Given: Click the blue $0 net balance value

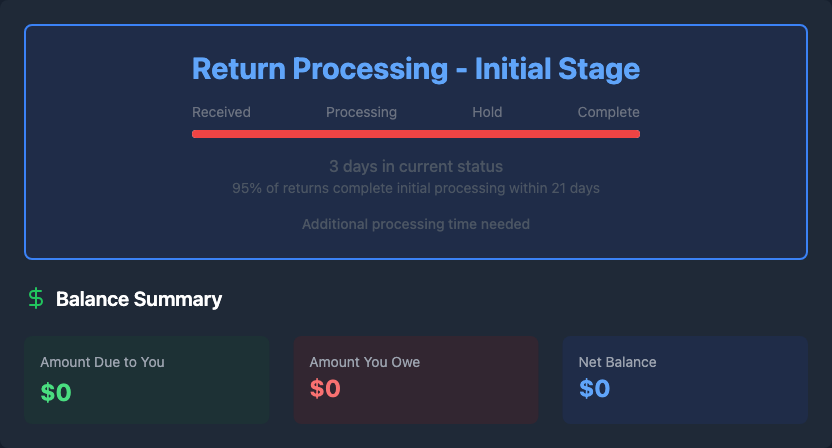Looking at the screenshot, I should (x=594, y=389).
